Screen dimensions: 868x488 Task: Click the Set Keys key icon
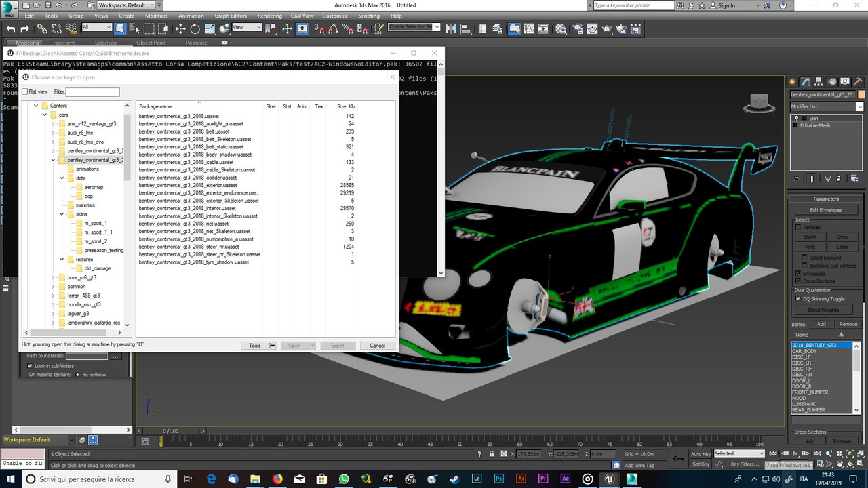[x=679, y=458]
